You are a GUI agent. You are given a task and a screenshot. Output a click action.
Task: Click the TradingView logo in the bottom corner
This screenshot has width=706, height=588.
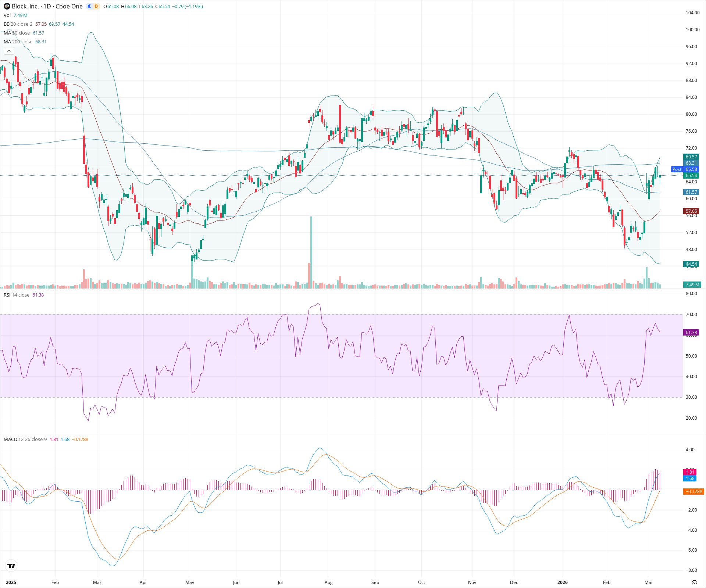point(11,566)
